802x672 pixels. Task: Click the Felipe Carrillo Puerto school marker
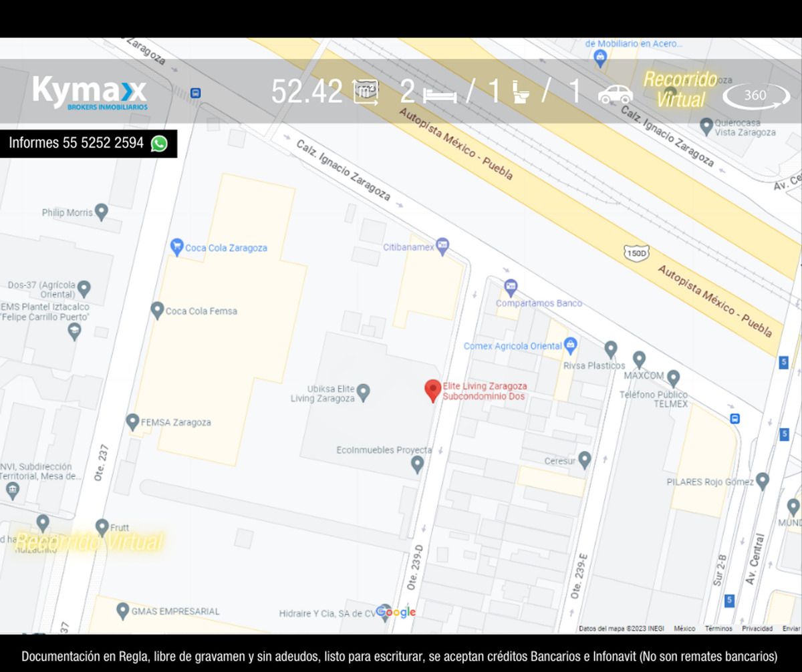(75, 331)
